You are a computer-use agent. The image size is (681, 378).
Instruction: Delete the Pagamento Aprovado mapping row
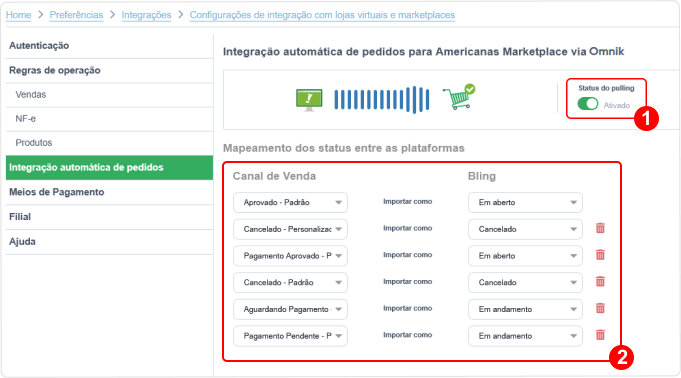[x=600, y=255]
